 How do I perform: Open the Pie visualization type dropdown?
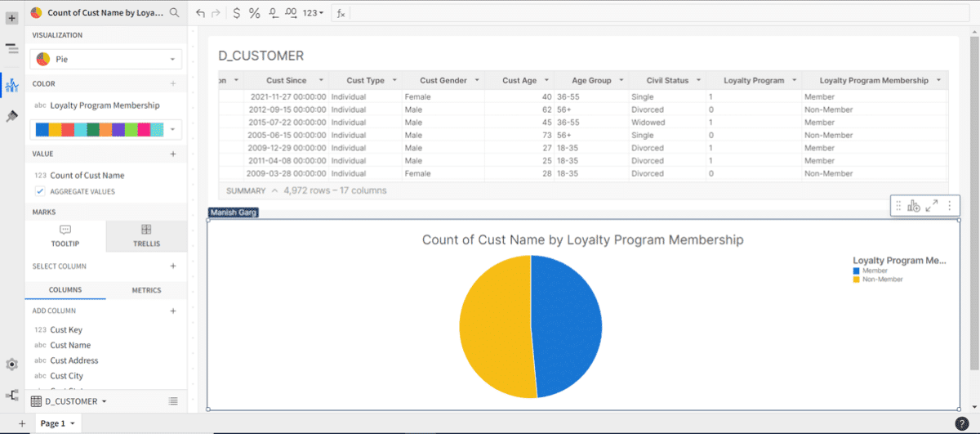click(x=105, y=60)
